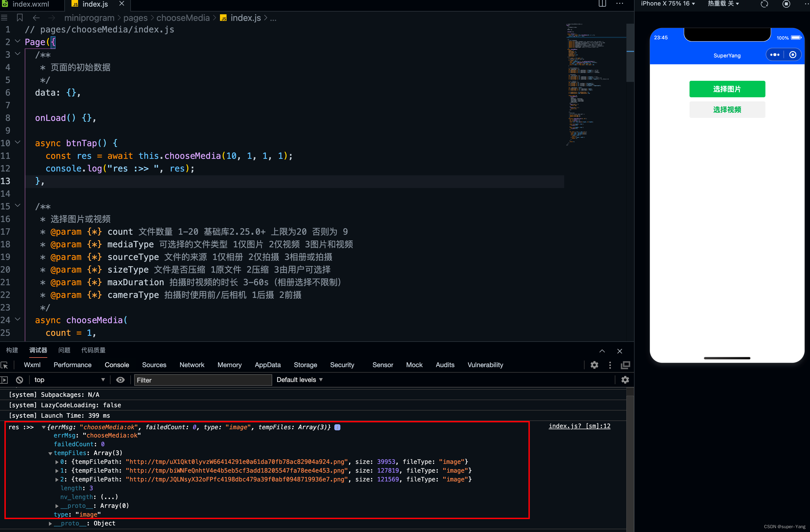
Task: Open the Mock devtools tab
Action: pos(414,365)
